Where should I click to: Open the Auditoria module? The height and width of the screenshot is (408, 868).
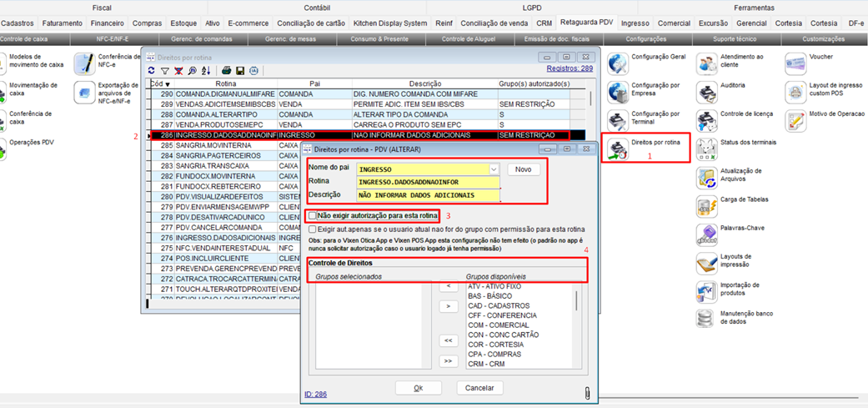[x=707, y=91]
